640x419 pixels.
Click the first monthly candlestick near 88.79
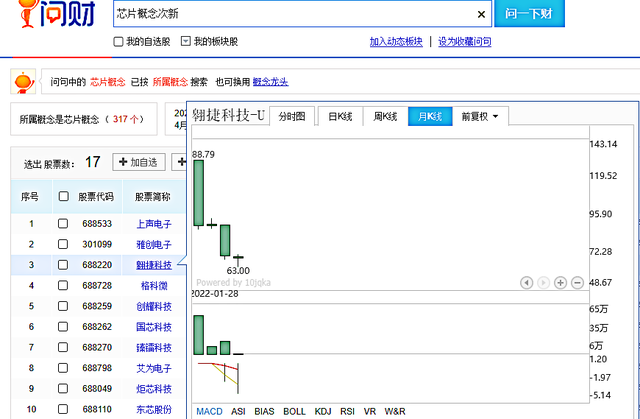click(198, 193)
